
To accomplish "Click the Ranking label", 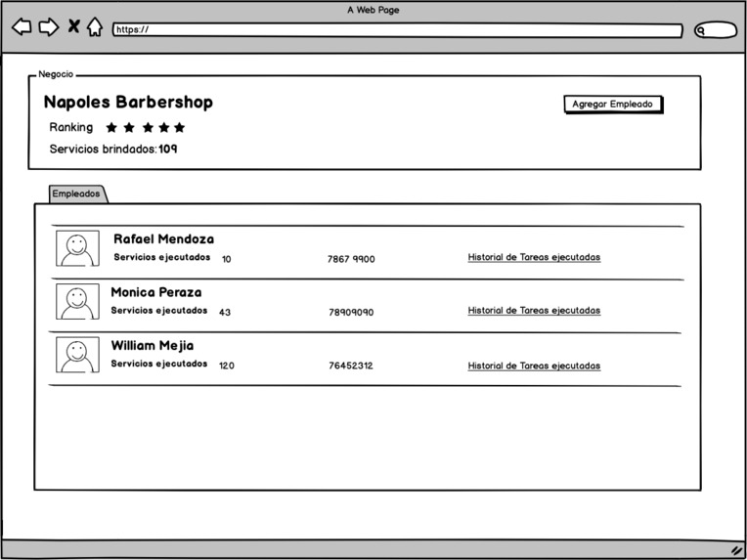I will pos(71,128).
